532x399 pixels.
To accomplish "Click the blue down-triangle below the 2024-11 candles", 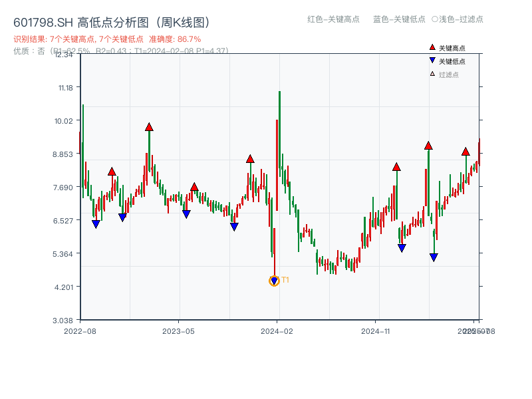I will [x=401, y=247].
